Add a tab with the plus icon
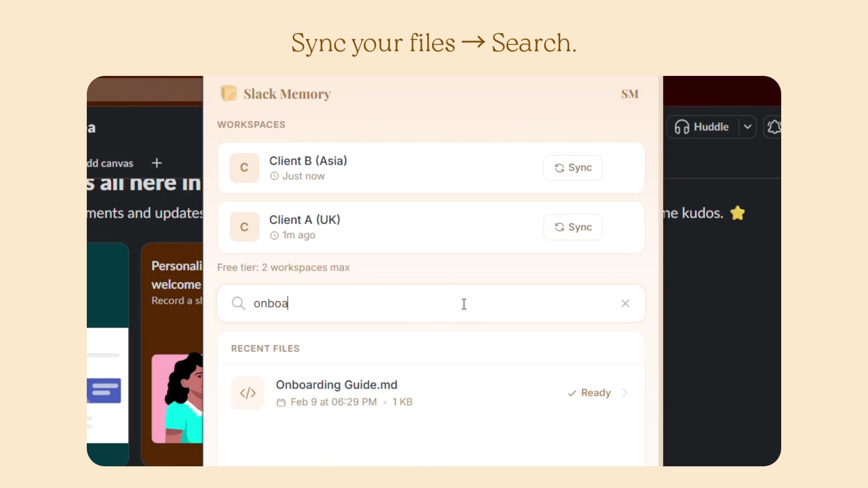The width and height of the screenshot is (868, 488). click(156, 163)
